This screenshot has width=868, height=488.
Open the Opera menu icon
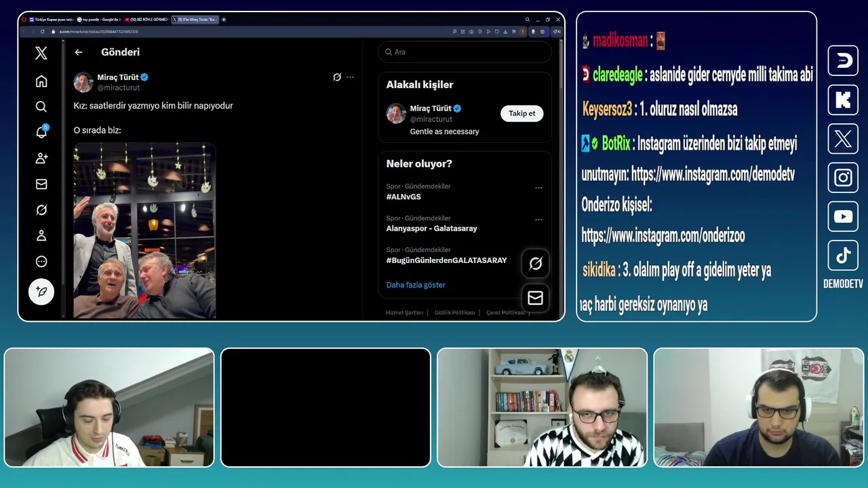[24, 20]
